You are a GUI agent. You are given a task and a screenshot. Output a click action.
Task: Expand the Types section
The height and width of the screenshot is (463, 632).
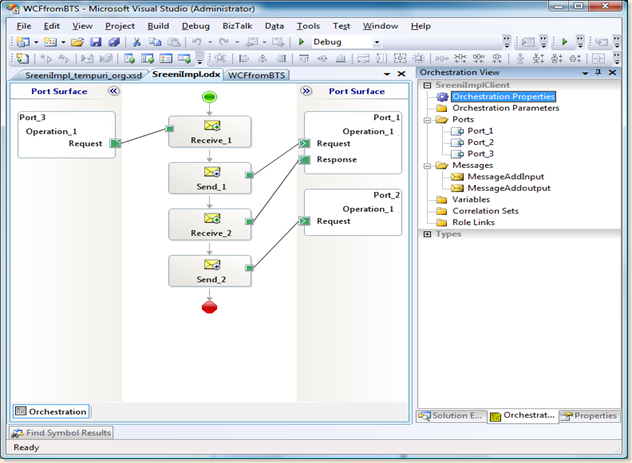coord(427,234)
